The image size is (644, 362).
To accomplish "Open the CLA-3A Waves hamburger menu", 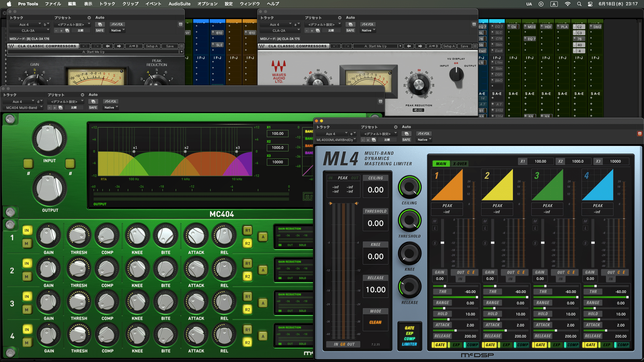I will [x=181, y=46].
